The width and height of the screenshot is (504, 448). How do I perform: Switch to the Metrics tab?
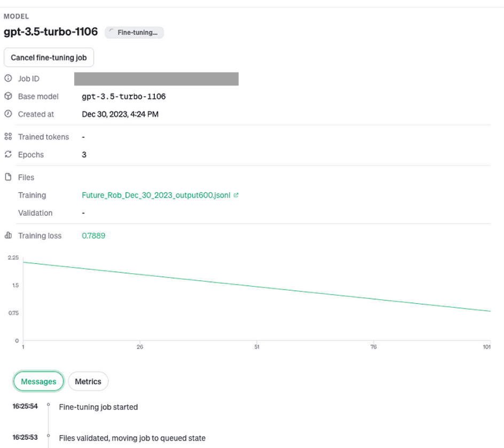[88, 381]
